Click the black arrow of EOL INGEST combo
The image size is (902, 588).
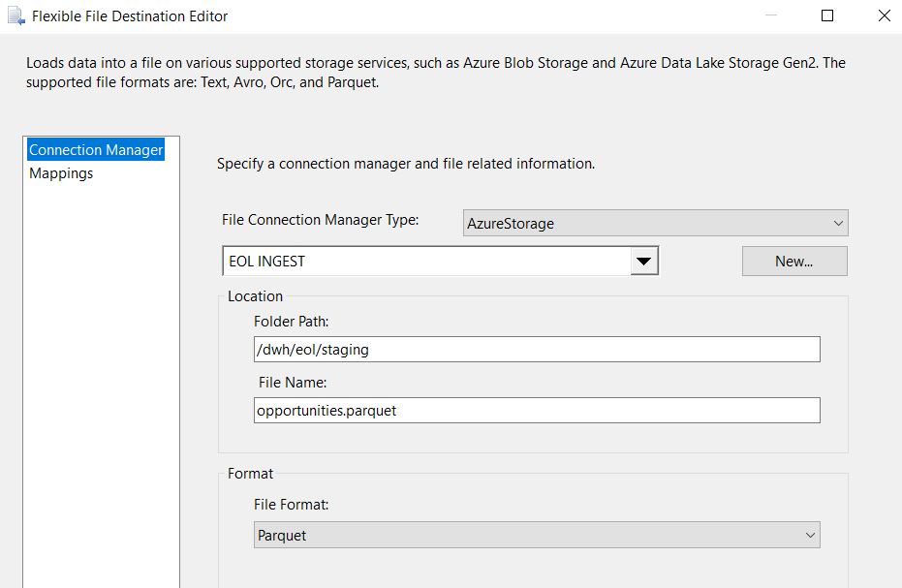point(643,262)
